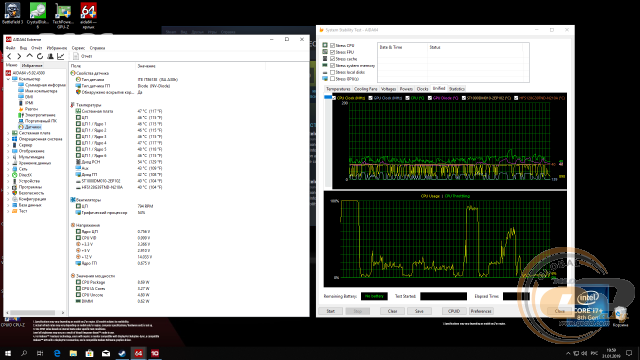Open Microsoft Edge from taskbar
The width and height of the screenshot is (640, 360).
[57, 353]
